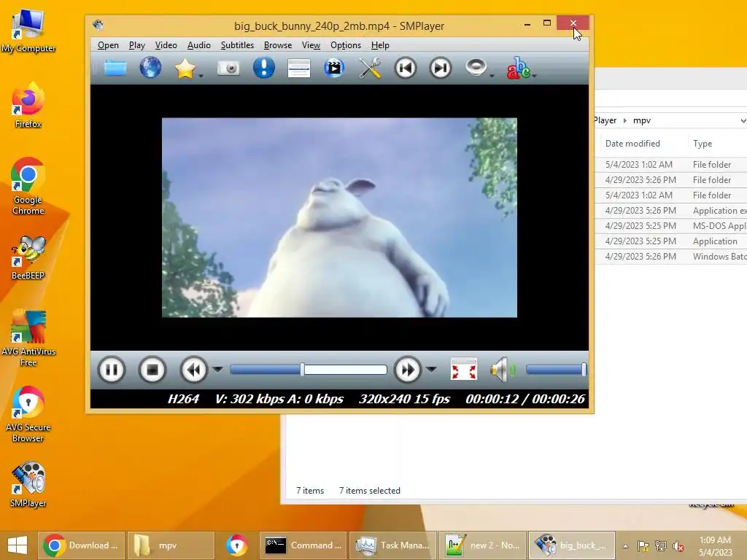Switch to Command Prompt taskbar button
The width and height of the screenshot is (747, 560).
coord(303,545)
